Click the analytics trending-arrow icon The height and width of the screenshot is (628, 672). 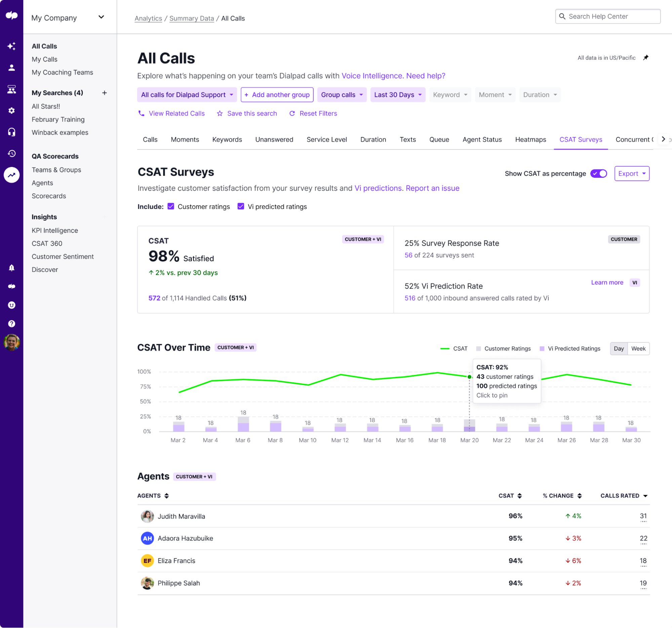coord(11,175)
